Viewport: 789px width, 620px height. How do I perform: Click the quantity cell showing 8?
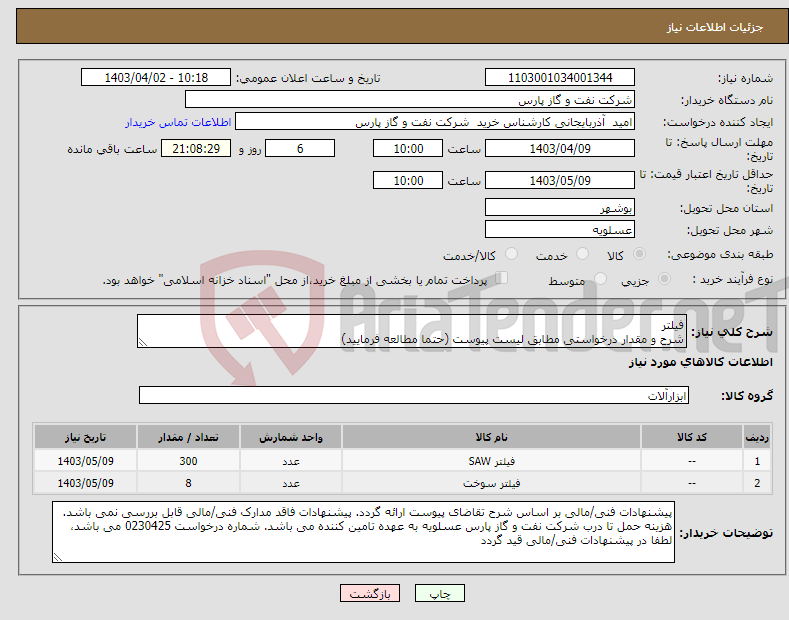pyautogui.click(x=188, y=483)
